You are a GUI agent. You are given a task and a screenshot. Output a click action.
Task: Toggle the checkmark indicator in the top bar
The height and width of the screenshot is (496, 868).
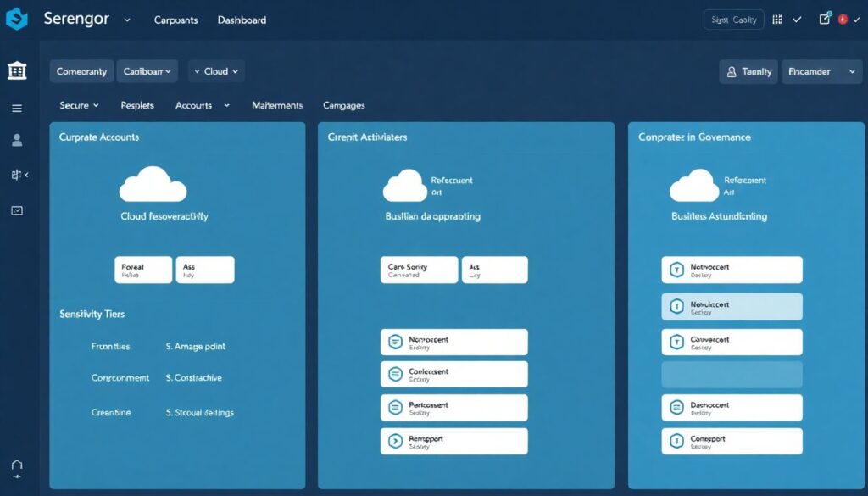pos(797,19)
